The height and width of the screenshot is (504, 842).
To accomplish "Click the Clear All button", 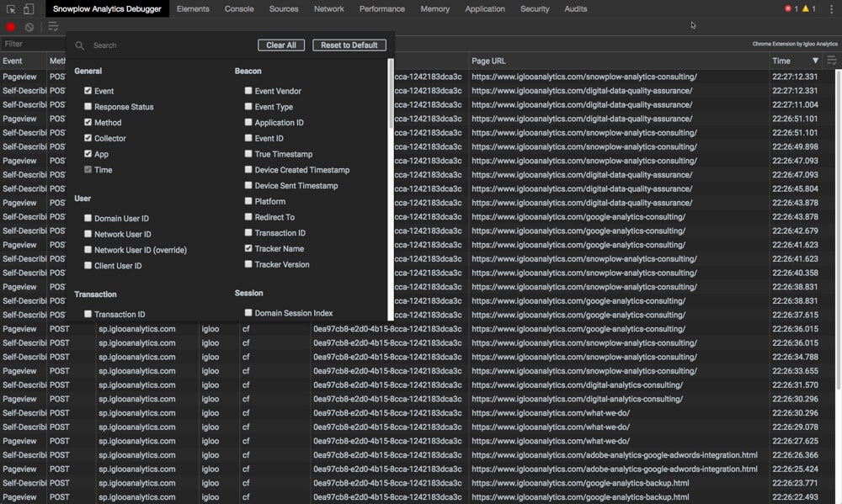I will click(x=281, y=45).
